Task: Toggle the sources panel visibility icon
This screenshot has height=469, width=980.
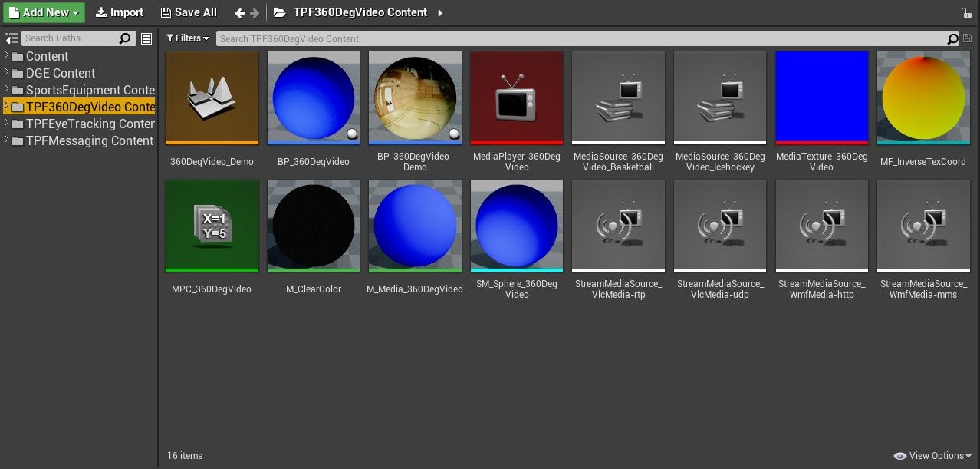Action: pos(12,38)
